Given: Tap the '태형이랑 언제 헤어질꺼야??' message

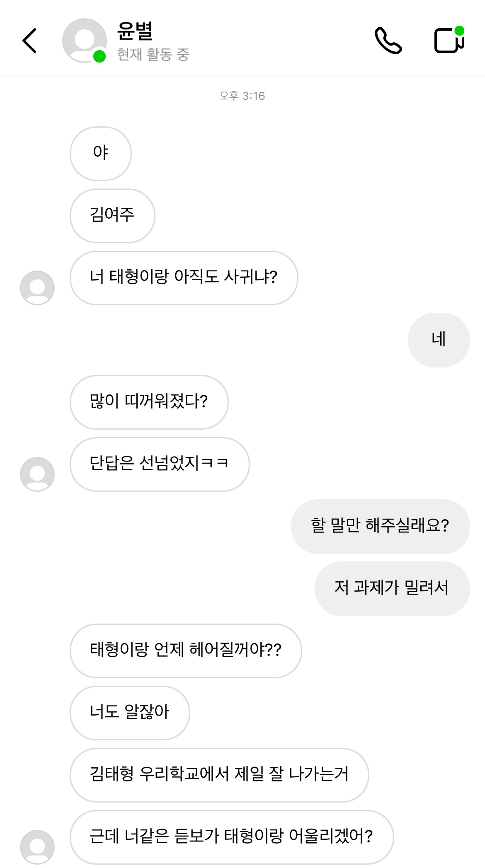Looking at the screenshot, I should click(186, 650).
